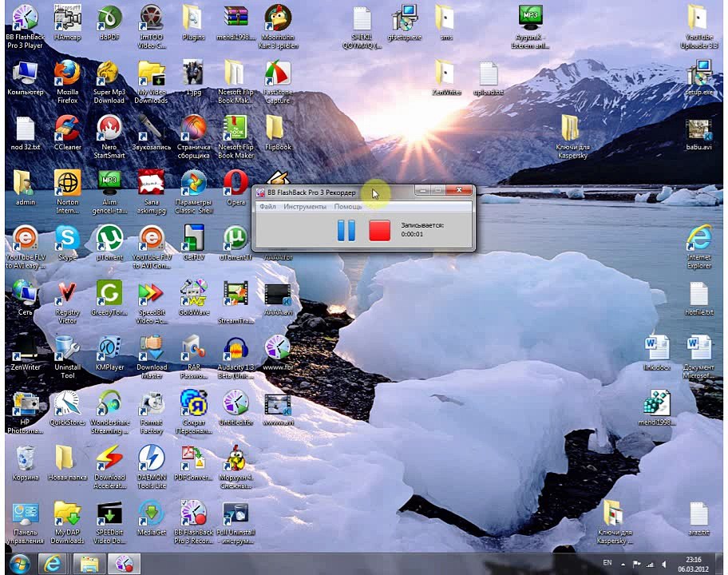Select the QuickStores shortcut
The image size is (728, 575).
(x=67, y=408)
